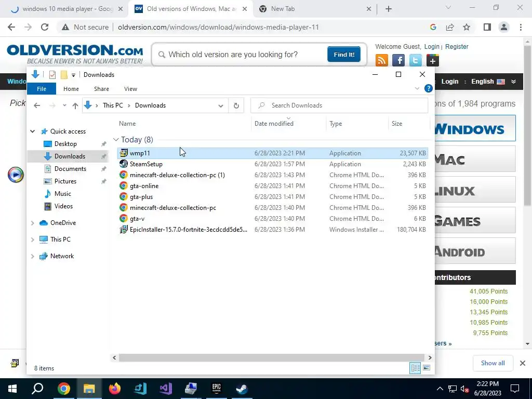Viewport: 532px width, 399px height.
Task: Expand the Network tree node
Action: coord(33,256)
